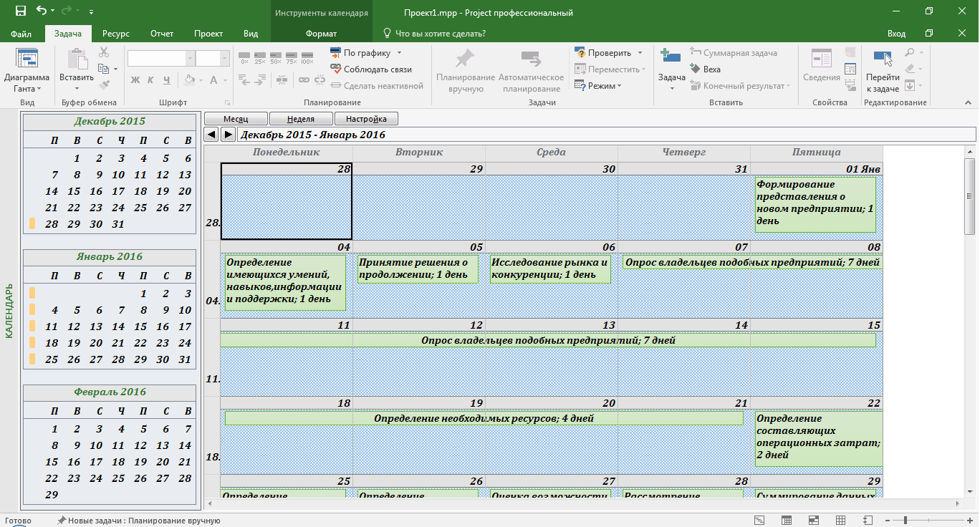Click the Format Painter brush icon
The height and width of the screenshot is (527, 980).
click(x=104, y=85)
